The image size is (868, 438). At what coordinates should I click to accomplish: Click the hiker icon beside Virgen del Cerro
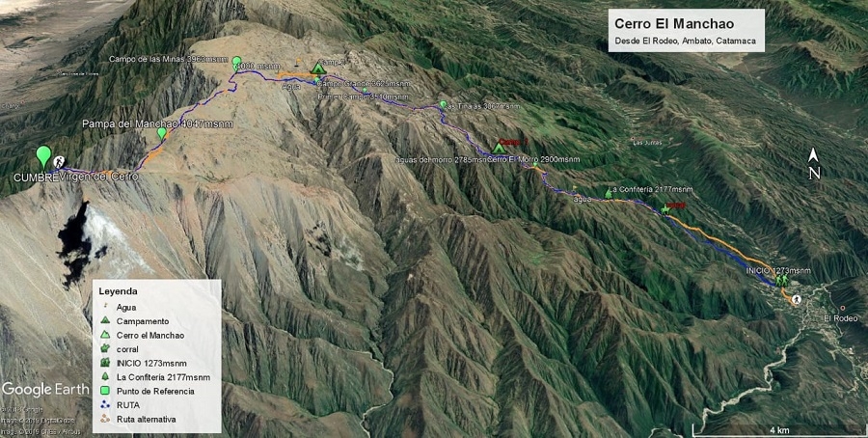(x=59, y=162)
